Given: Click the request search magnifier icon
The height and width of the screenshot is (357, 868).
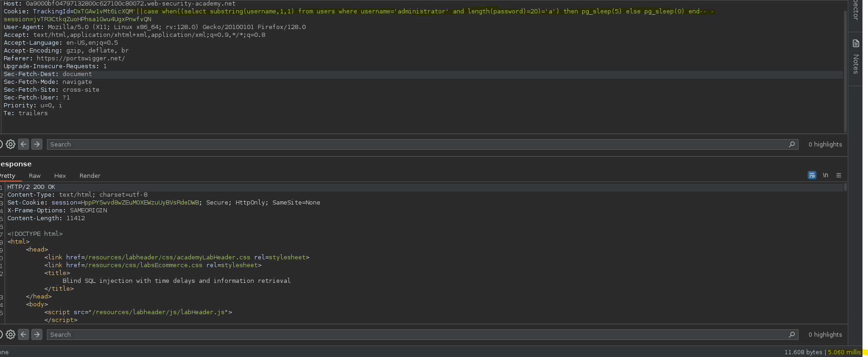Looking at the screenshot, I should coord(792,144).
